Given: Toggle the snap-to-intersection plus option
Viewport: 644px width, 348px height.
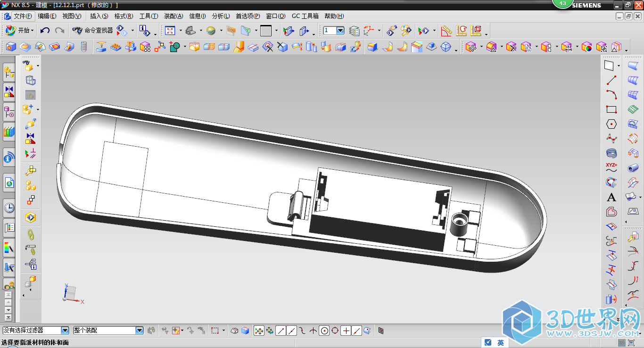Looking at the screenshot, I should (346, 331).
